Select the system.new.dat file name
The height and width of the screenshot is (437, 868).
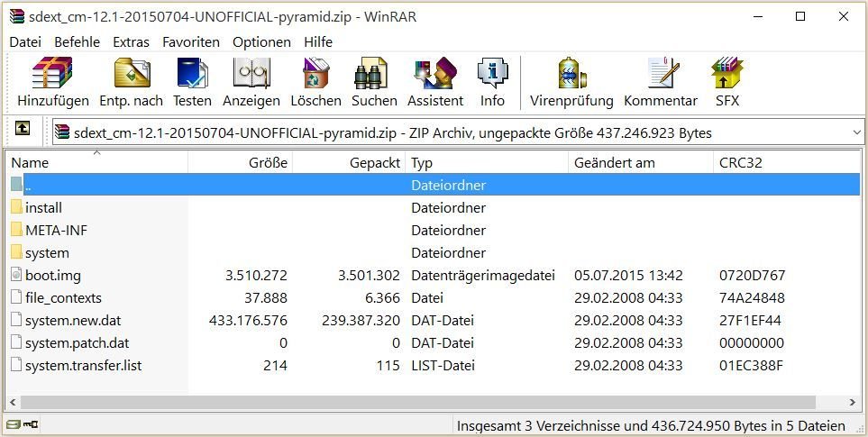[x=73, y=321]
